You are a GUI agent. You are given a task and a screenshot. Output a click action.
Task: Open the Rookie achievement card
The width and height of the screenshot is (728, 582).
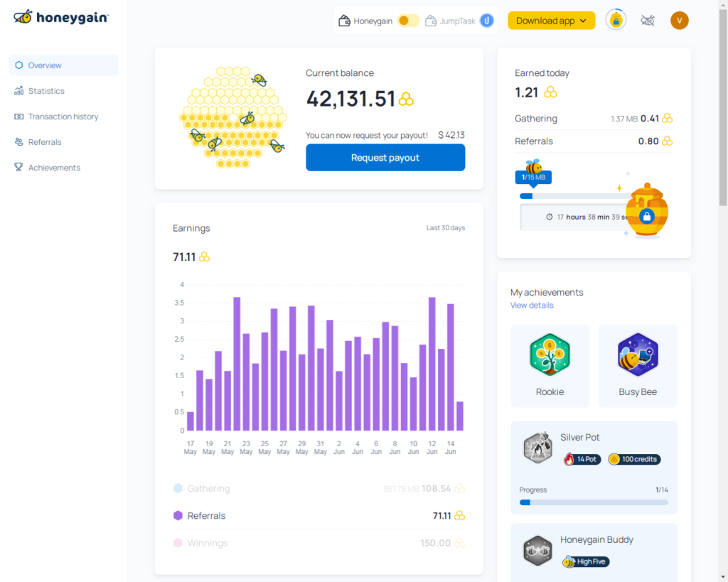point(550,366)
